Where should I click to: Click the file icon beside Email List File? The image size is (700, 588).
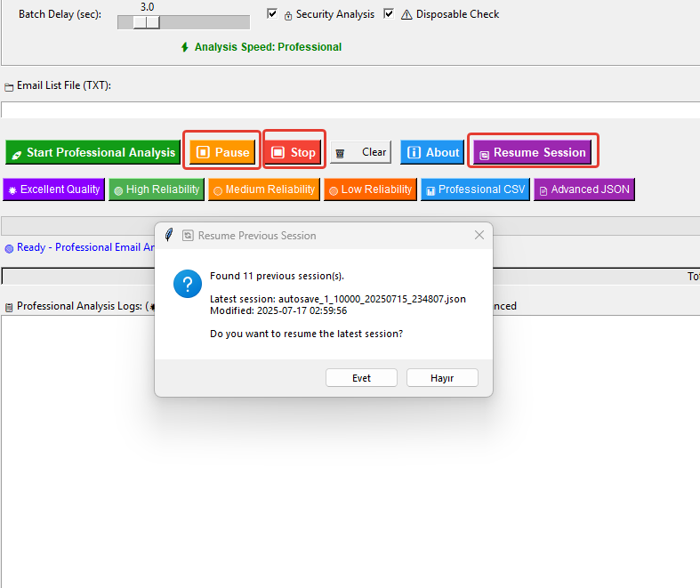[x=9, y=86]
